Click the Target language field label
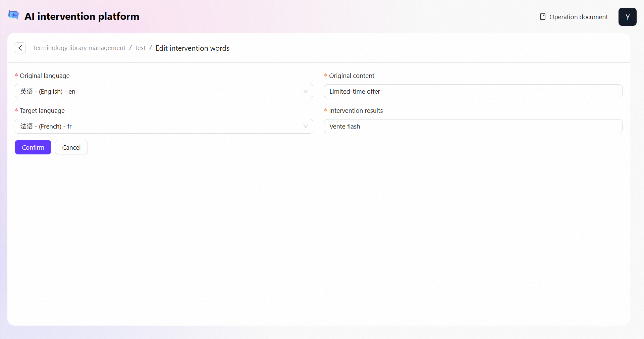Screen dimensions: 644x339 42,111
